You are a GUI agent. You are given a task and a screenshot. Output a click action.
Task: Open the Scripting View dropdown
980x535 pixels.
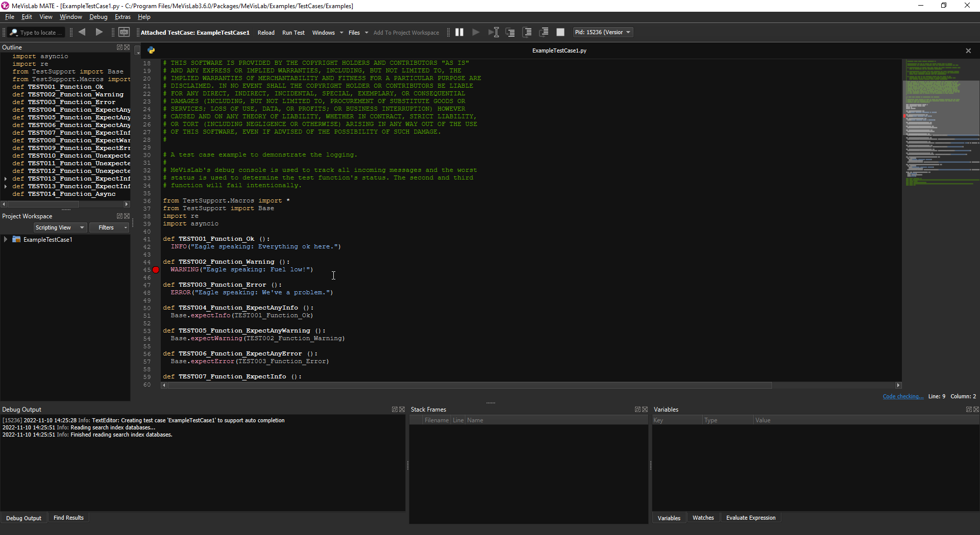[x=60, y=227]
